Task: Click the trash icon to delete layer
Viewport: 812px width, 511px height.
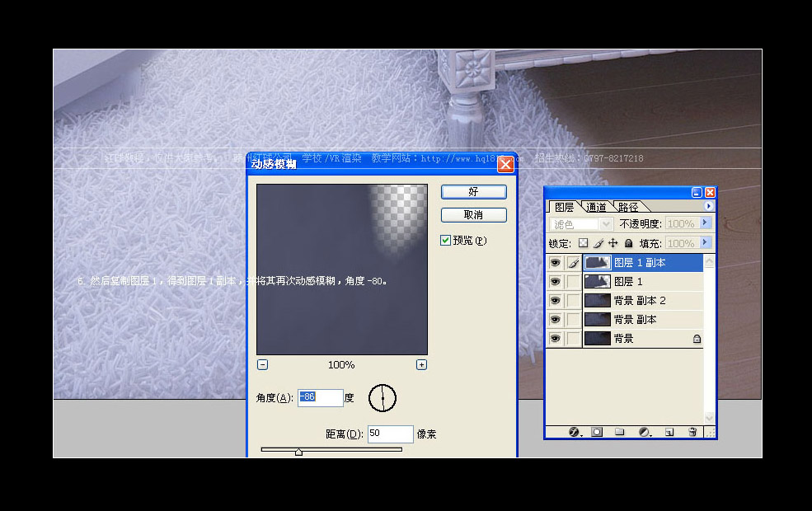Action: click(x=692, y=432)
